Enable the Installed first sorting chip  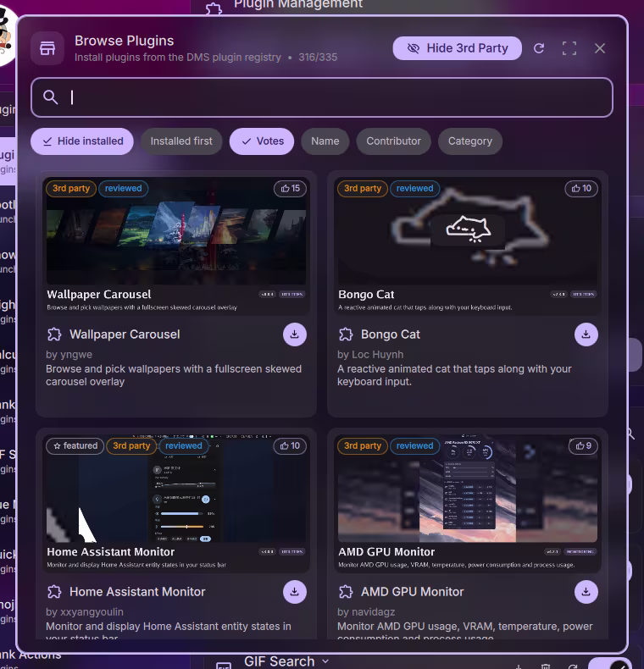tap(181, 141)
